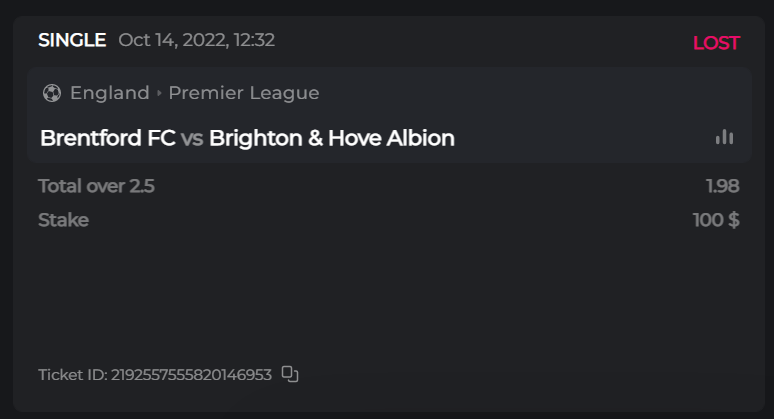Click the arrow between England and Premier League

point(159,93)
